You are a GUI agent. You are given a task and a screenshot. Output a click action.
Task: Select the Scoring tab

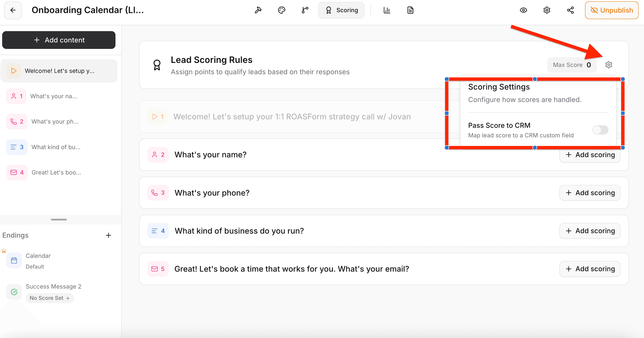[341, 10]
